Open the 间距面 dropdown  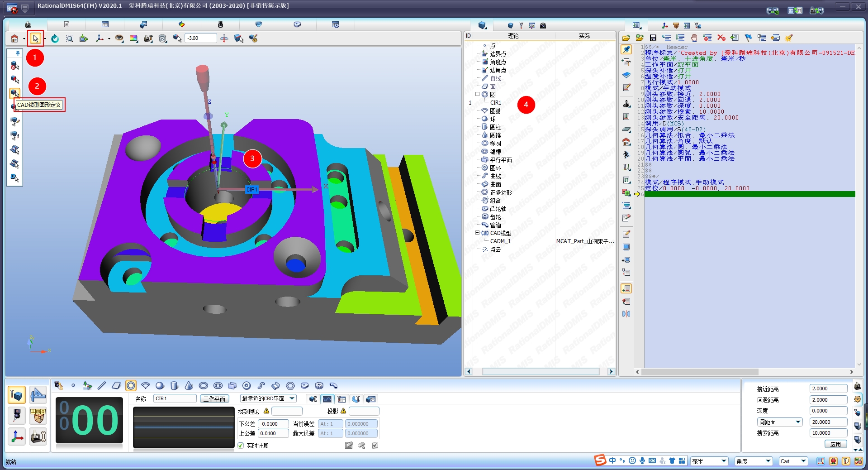coord(798,422)
